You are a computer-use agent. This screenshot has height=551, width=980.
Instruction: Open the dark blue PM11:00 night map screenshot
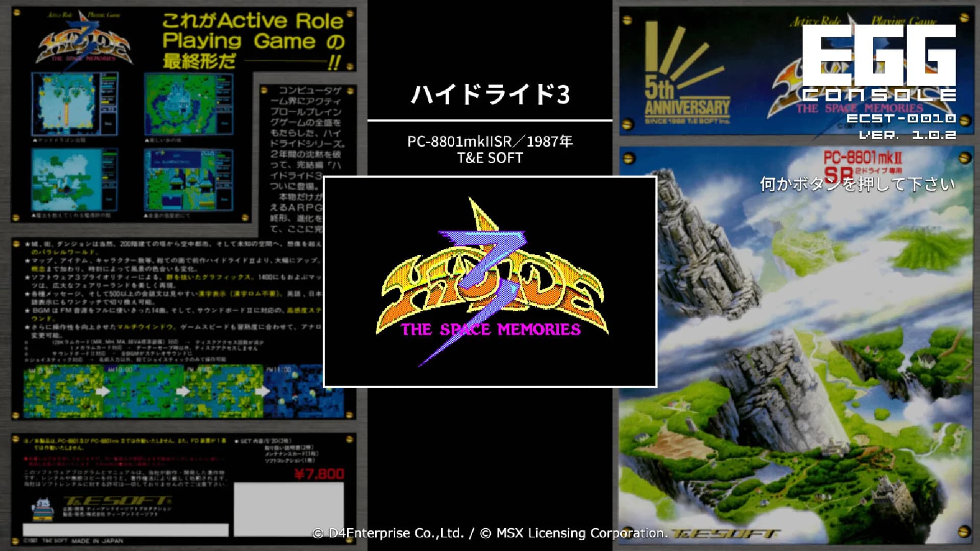pyautogui.click(x=304, y=391)
